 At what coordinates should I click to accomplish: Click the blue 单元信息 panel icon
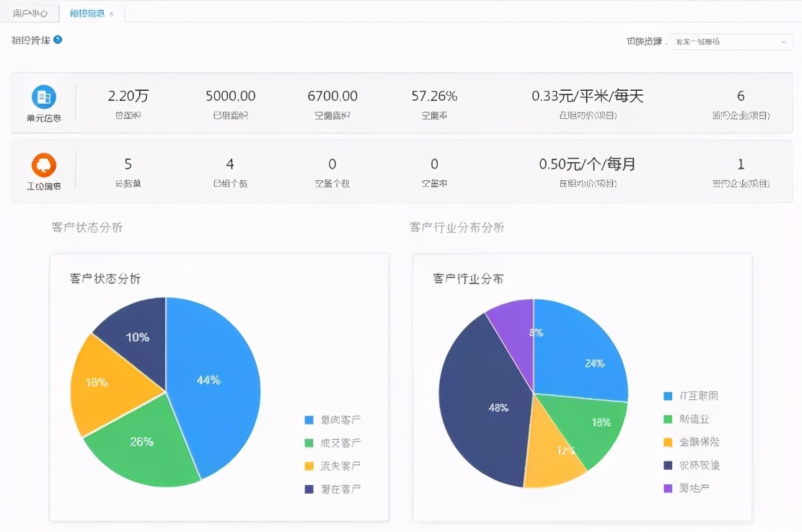[x=43, y=95]
